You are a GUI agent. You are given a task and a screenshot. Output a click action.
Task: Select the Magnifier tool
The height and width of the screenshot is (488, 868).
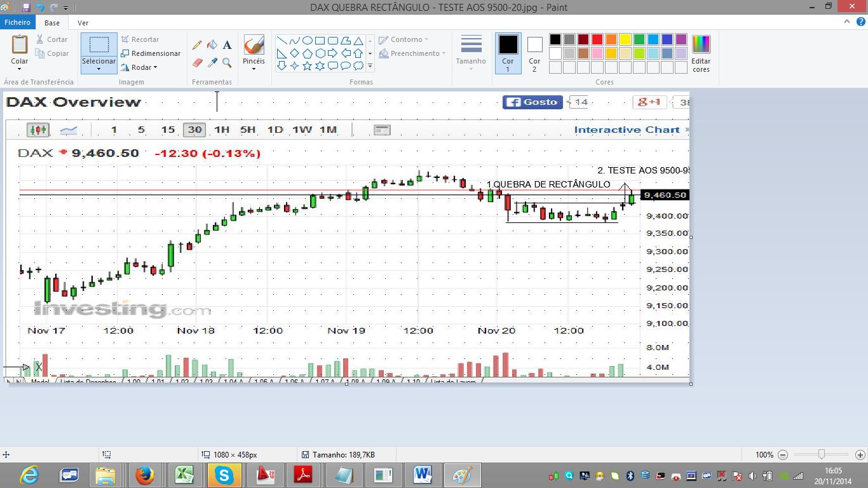(227, 63)
